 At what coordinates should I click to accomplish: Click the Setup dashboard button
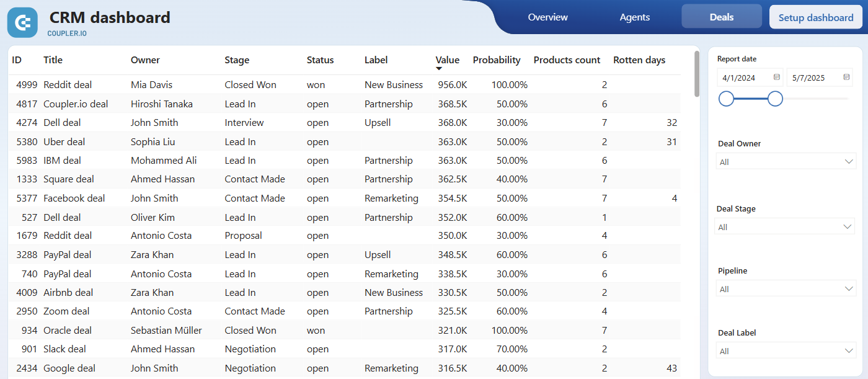816,17
